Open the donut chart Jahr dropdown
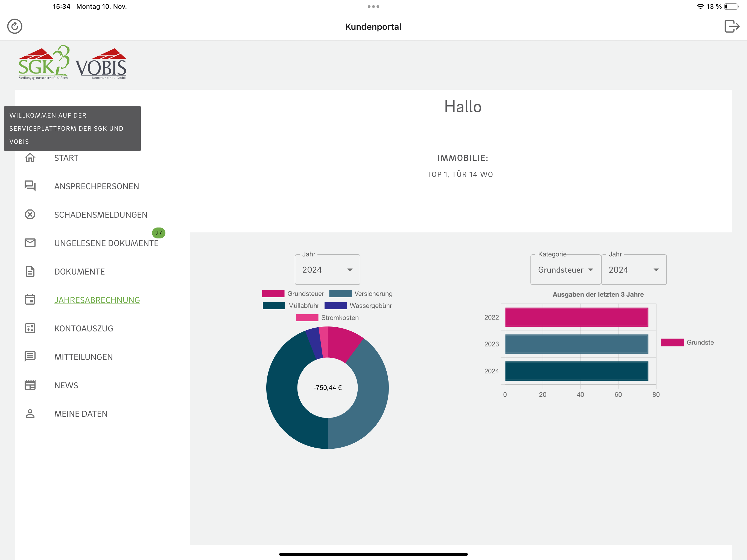Image resolution: width=747 pixels, height=560 pixels. 327,270
